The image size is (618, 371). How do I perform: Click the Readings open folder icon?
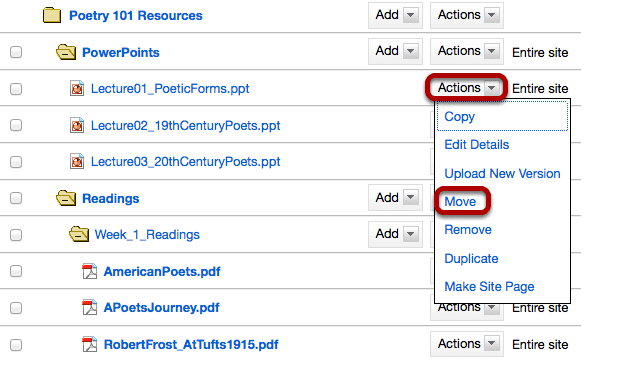click(66, 198)
